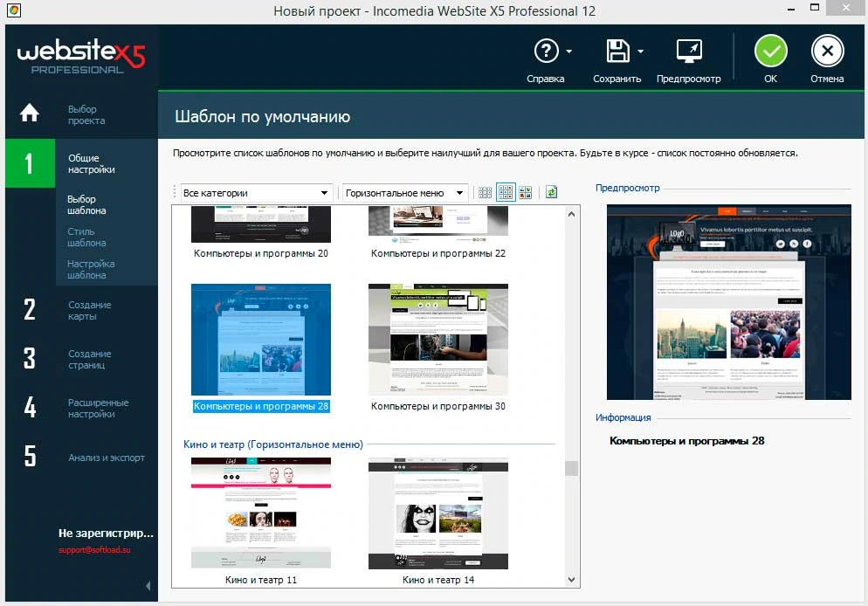Open the Справка help icon
This screenshot has height=606, width=868.
(546, 51)
